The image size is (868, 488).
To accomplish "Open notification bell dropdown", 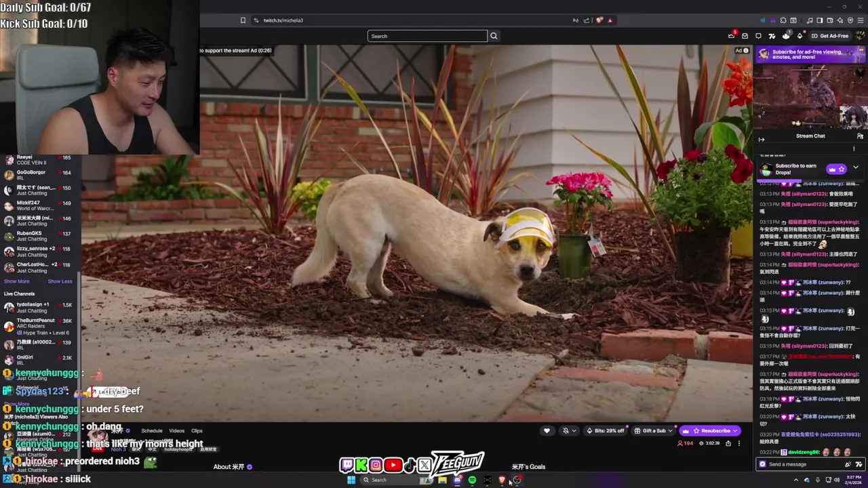I will (x=569, y=431).
